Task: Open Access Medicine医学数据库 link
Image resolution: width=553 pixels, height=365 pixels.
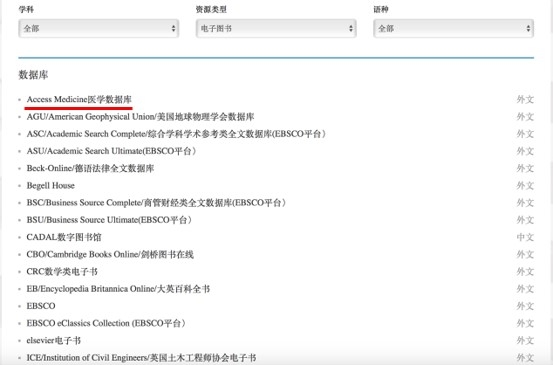Action: tap(79, 99)
